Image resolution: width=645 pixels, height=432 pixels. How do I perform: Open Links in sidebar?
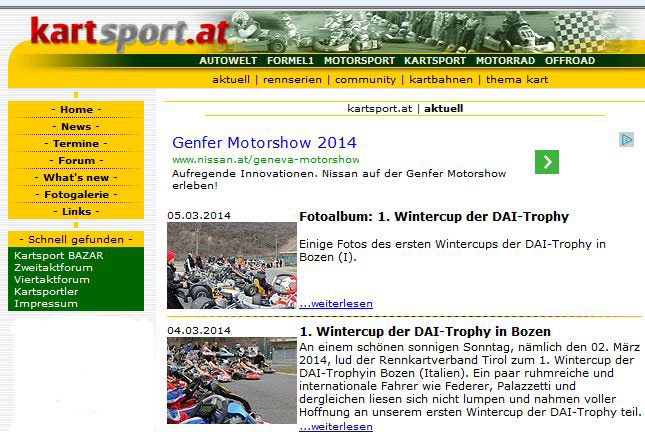coord(76,211)
